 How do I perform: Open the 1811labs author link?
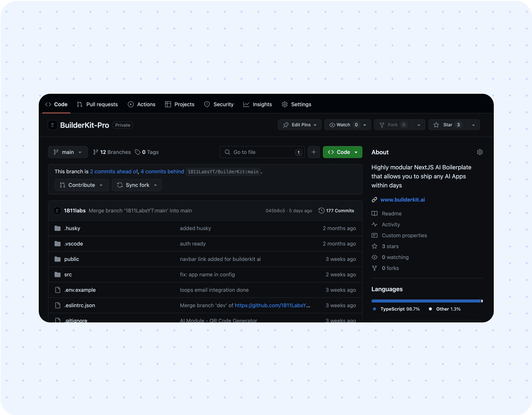tap(75, 211)
